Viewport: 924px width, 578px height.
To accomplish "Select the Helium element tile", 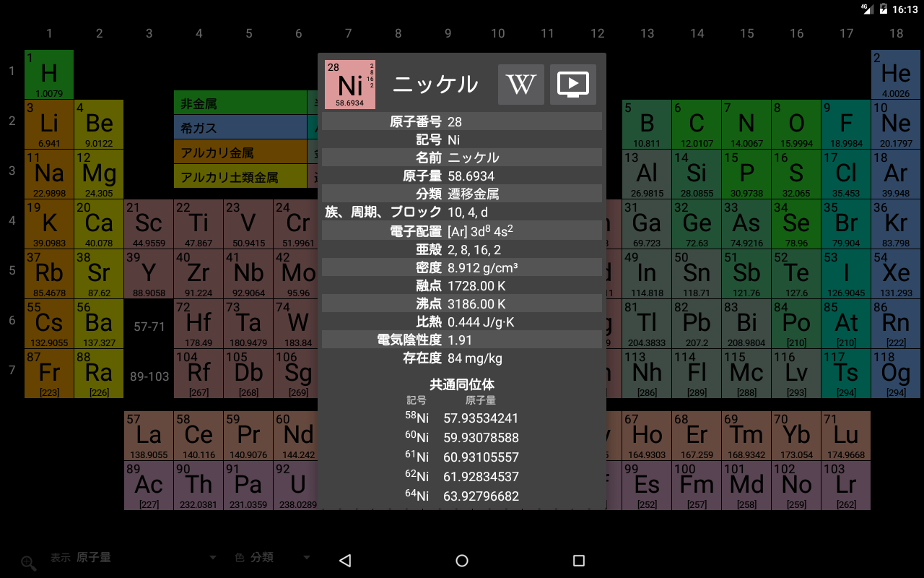I will [896, 74].
